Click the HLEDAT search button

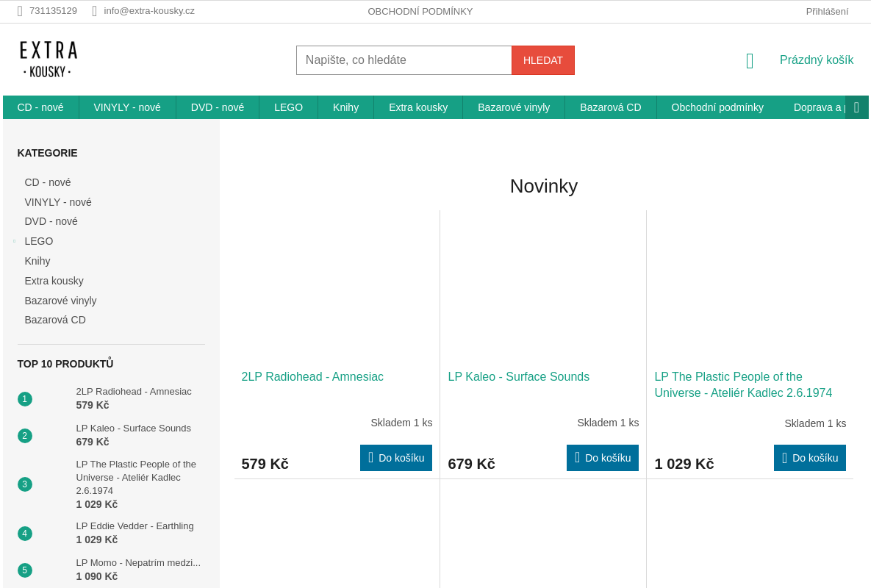543,60
